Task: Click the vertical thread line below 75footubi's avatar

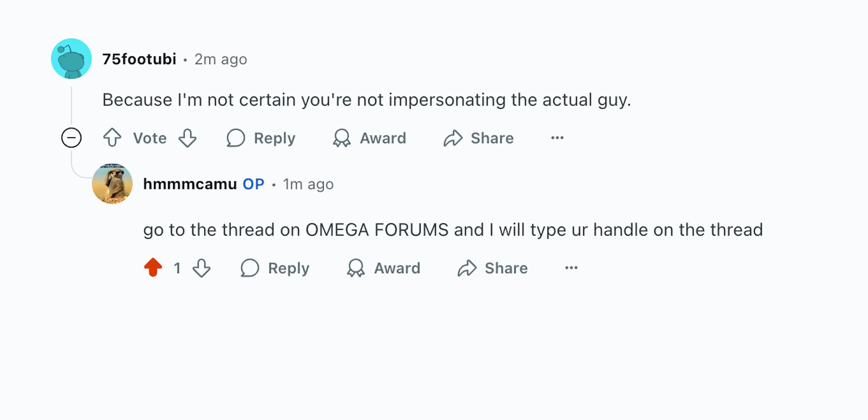Action: pos(72,104)
